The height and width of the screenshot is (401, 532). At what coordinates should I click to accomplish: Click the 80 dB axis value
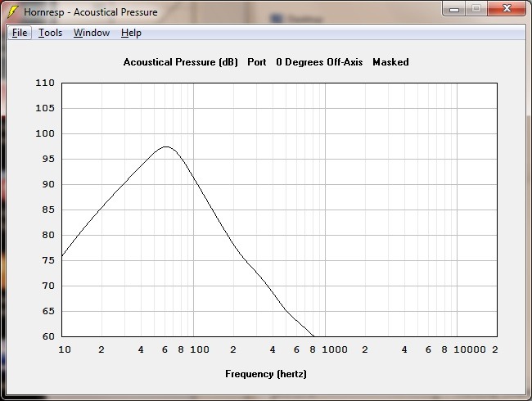(48, 235)
